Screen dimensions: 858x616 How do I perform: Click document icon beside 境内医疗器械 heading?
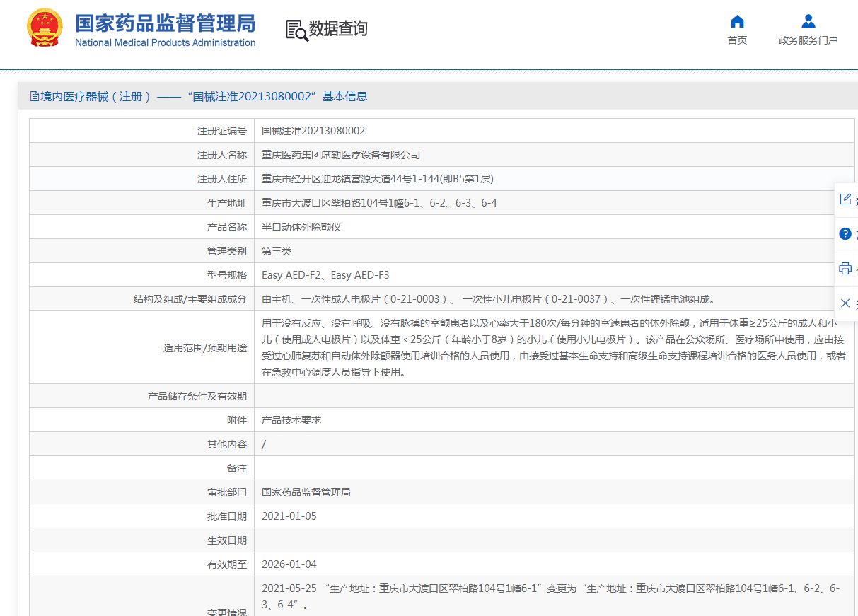(x=35, y=96)
